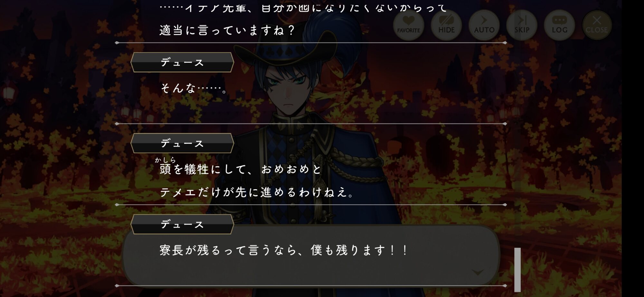Skip the story with SKIP button
This screenshot has height=297, width=644.
coord(522,25)
